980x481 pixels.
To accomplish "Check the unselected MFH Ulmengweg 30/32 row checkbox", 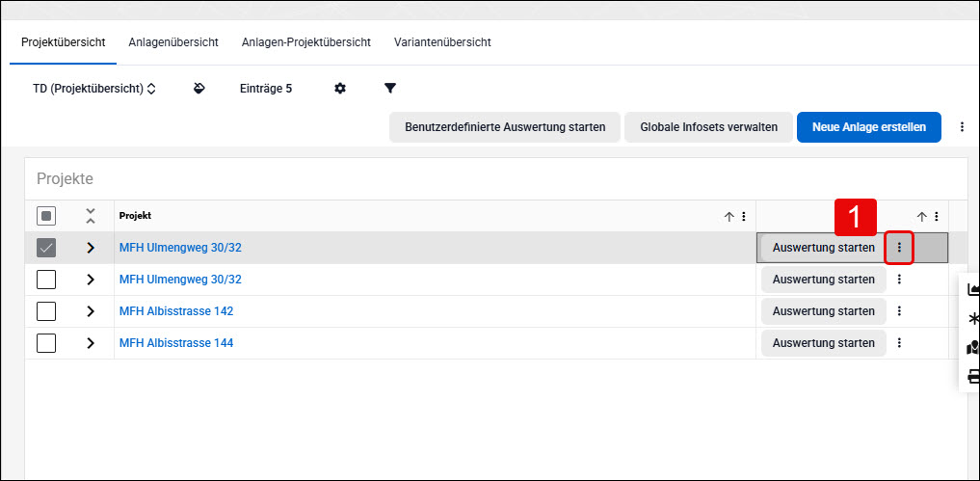I will 46,280.
